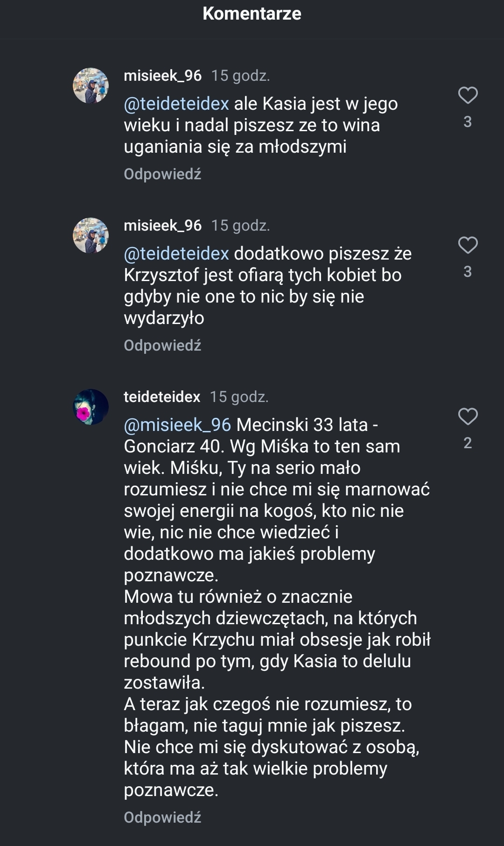Tap the 15 godz. timestamp on teideteidex's comment
The width and height of the screenshot is (504, 846).
(239, 397)
